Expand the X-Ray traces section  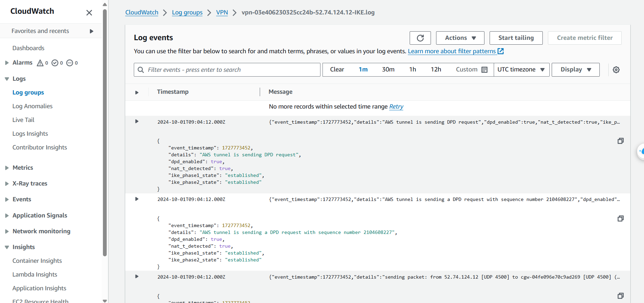click(7, 184)
